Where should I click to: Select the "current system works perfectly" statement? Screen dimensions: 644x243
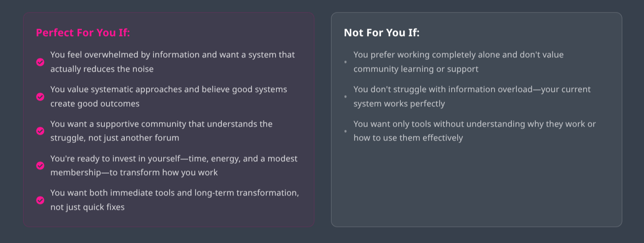399,103
